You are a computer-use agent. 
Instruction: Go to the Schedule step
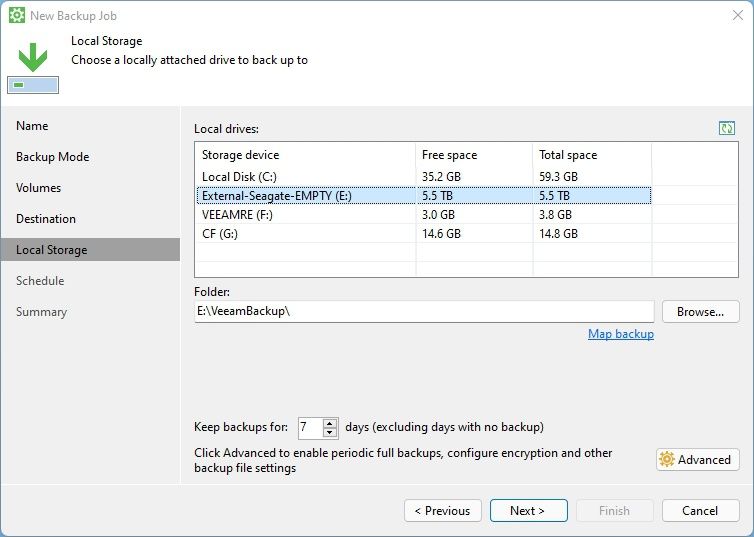40,281
